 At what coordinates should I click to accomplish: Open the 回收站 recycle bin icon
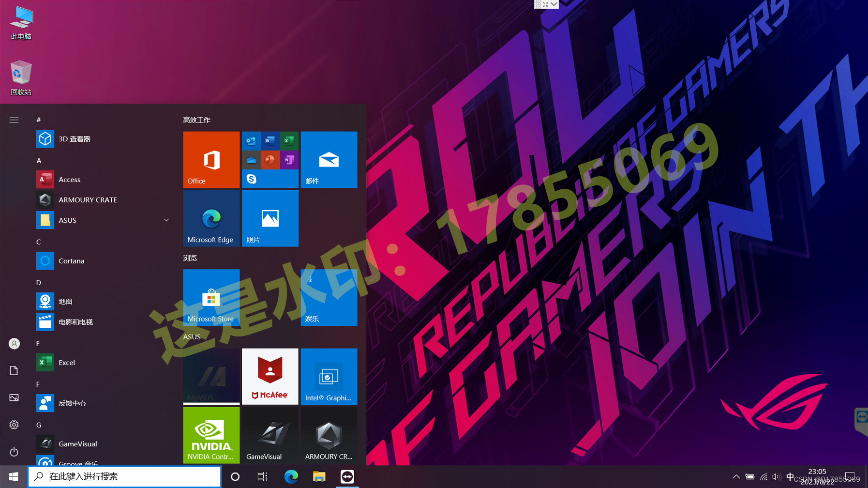click(x=21, y=78)
